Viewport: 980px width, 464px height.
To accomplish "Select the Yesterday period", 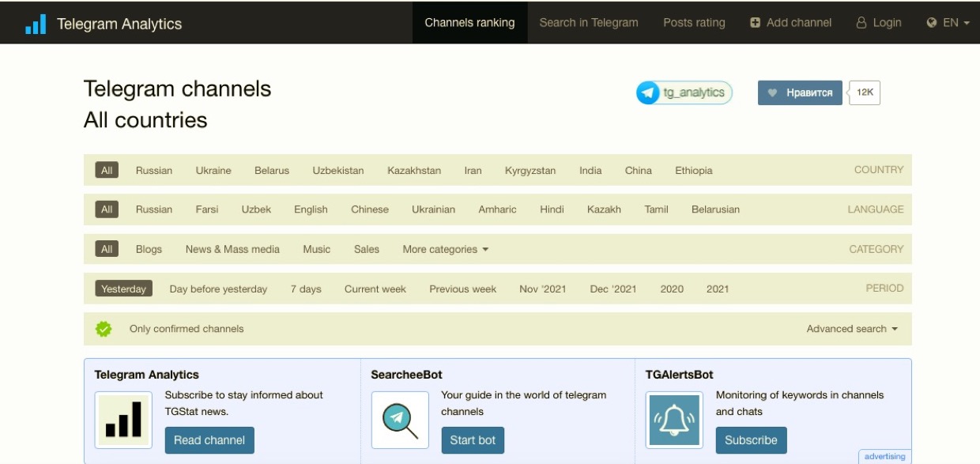I will (x=124, y=289).
